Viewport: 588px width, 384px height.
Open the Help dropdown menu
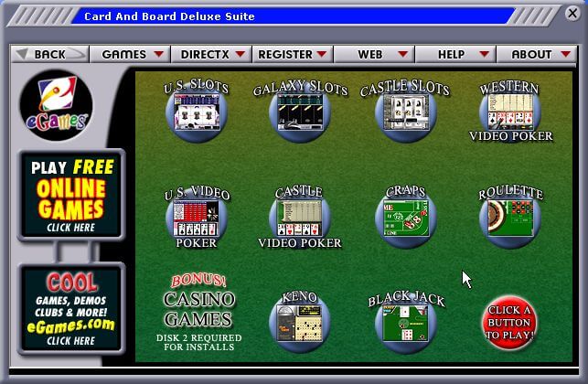(455, 54)
